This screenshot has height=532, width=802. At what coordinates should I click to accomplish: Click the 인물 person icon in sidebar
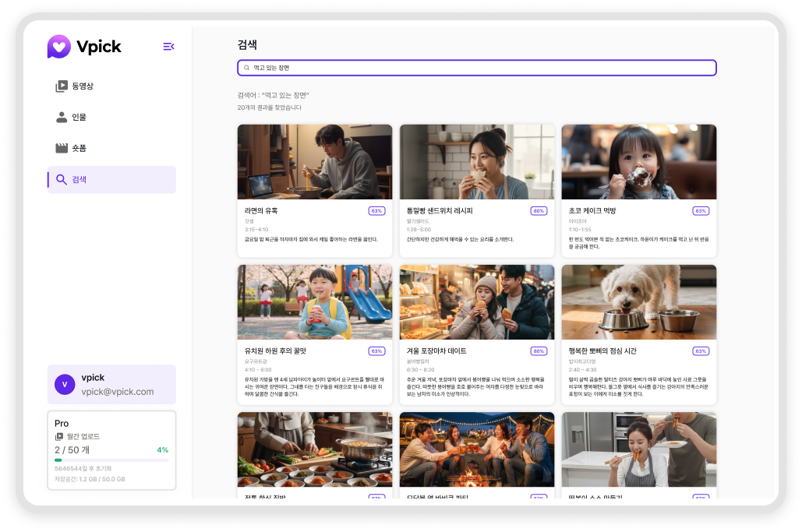(62, 118)
